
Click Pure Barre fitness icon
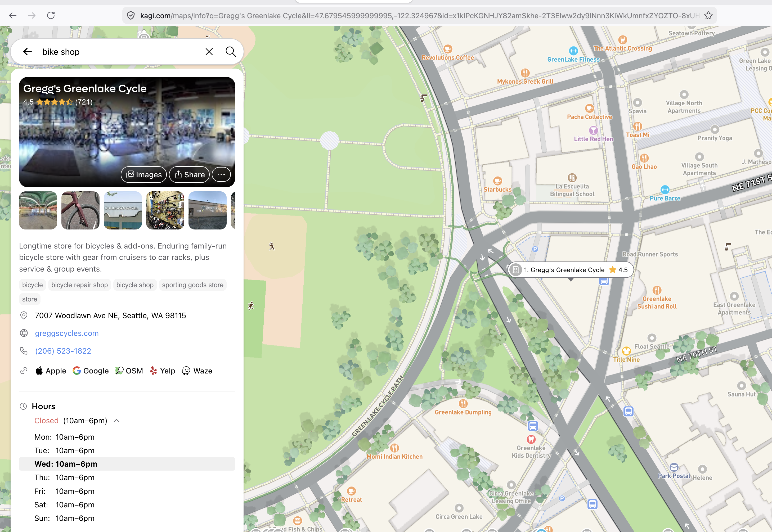click(665, 190)
